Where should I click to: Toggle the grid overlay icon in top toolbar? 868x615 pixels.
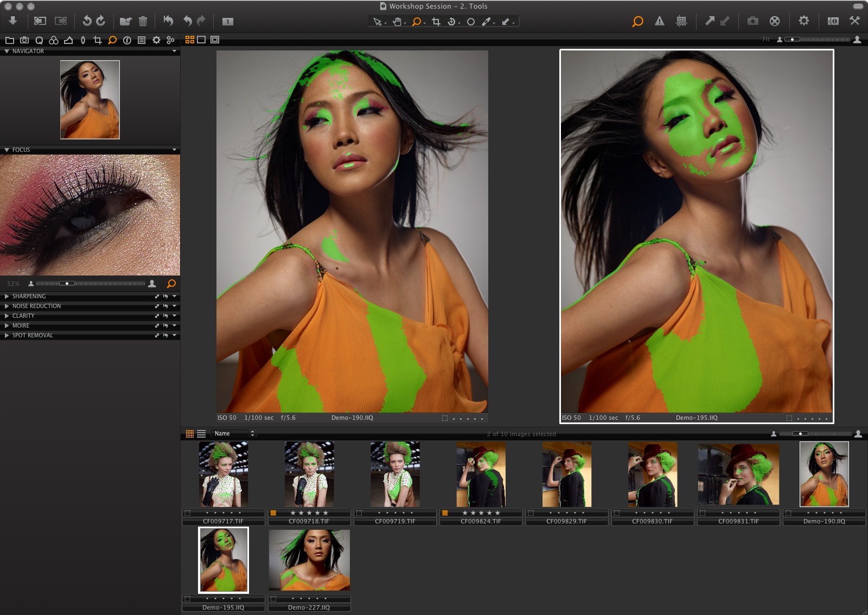tap(682, 22)
